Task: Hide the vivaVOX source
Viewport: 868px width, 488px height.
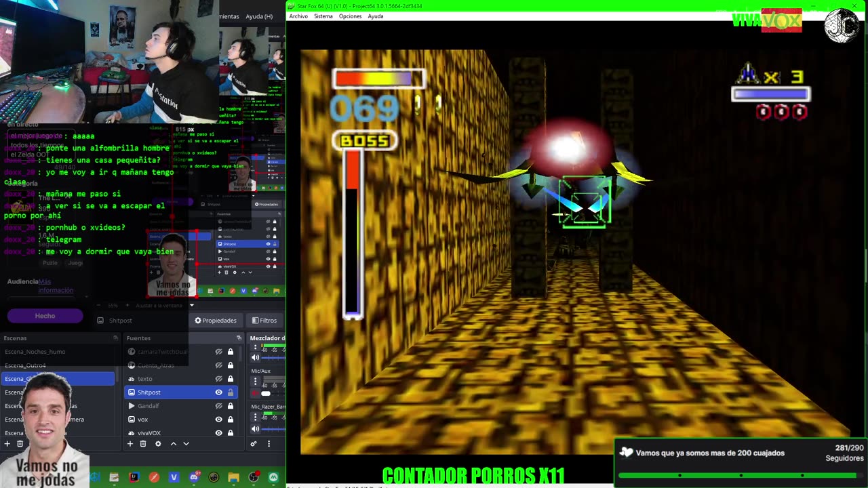Action: coord(218,433)
